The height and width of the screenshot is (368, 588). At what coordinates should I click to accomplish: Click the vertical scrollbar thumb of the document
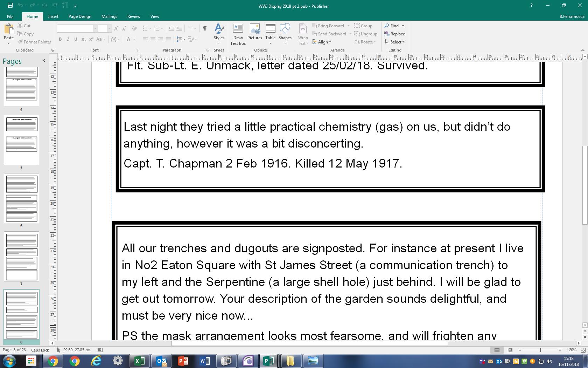(584, 185)
